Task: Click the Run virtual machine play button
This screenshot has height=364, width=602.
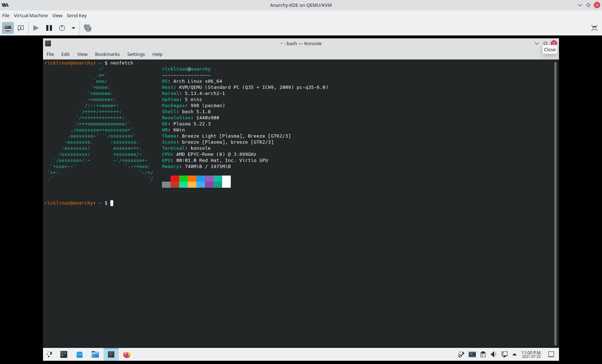Action: tap(36, 28)
